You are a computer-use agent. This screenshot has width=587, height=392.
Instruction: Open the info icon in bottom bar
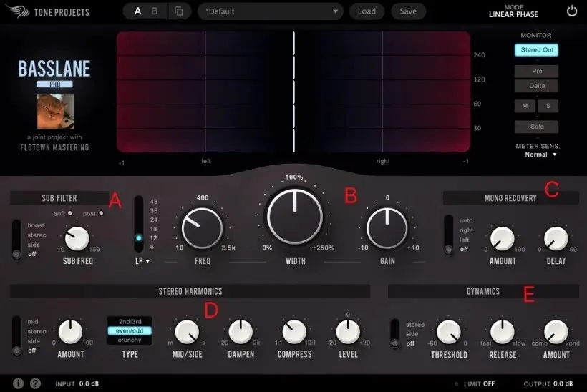pos(19,383)
